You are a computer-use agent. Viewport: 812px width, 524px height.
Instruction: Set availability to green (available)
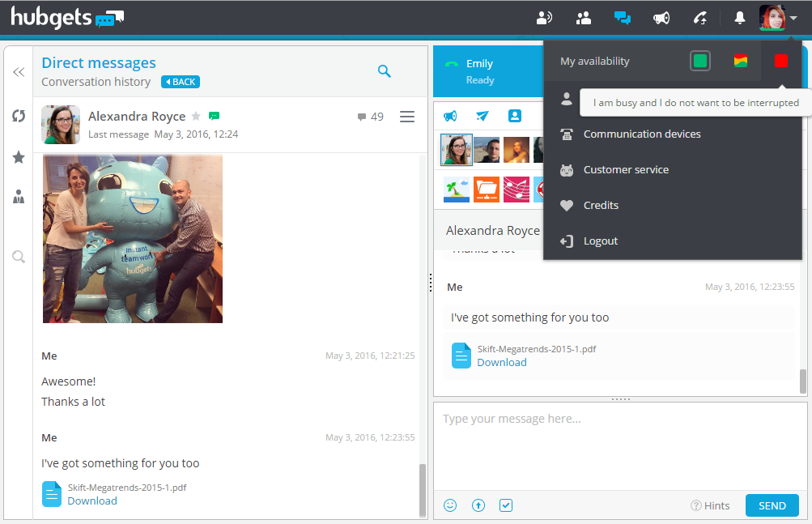pyautogui.click(x=700, y=62)
